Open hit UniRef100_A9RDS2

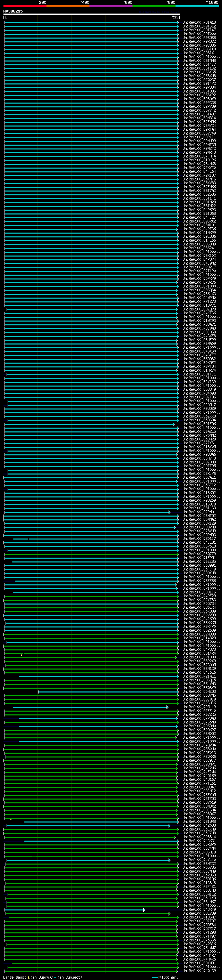pyautogui.click(x=199, y=41)
